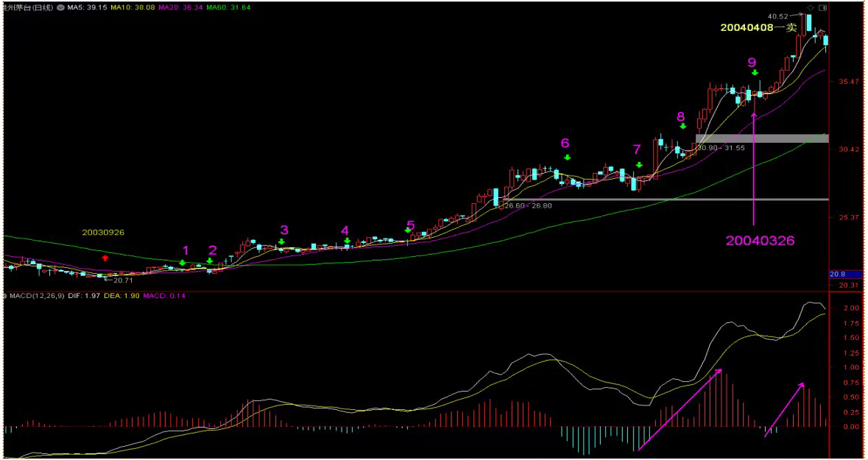Click the green arrow below marker 6

[x=567, y=158]
